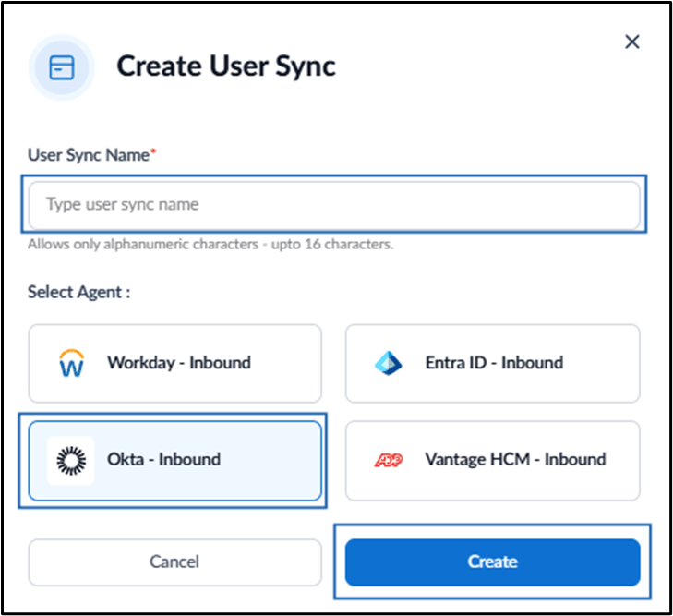Click the 'Allows only alphanumeric characters' hint text
Screen dimensions: 673x616
point(210,244)
